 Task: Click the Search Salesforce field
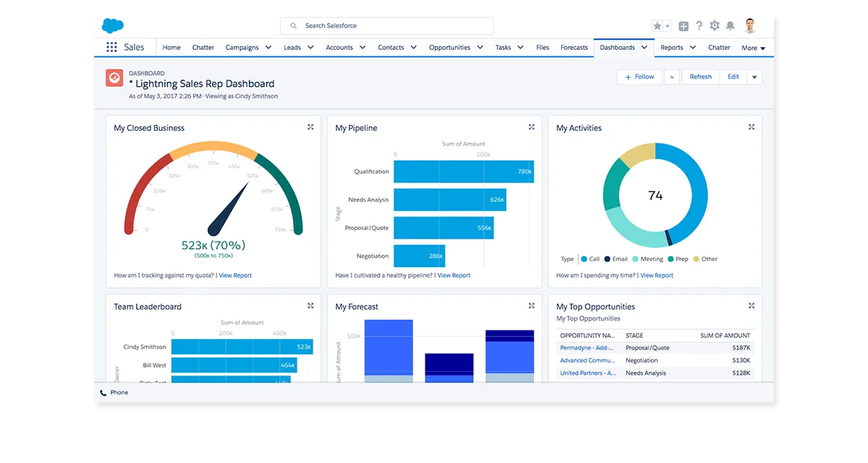tap(387, 26)
